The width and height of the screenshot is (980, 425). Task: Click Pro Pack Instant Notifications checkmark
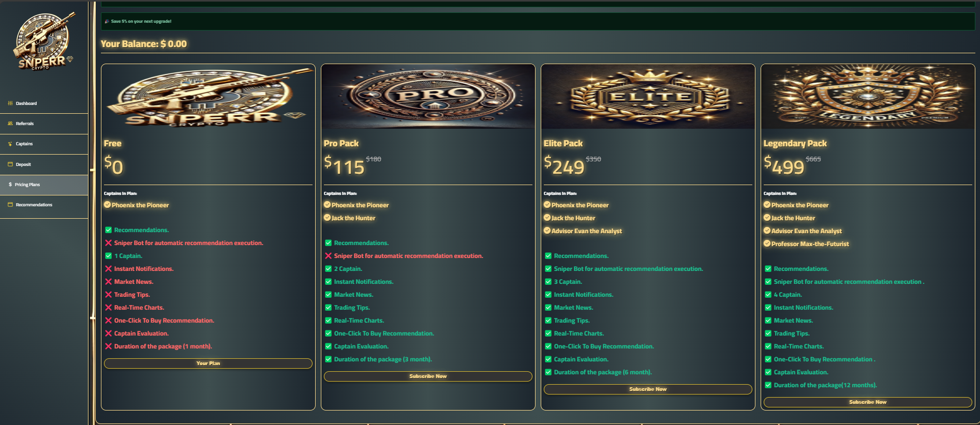(x=329, y=282)
